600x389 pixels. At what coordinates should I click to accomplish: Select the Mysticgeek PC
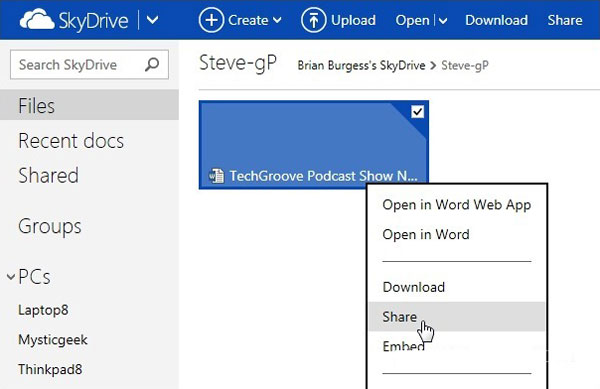point(53,340)
